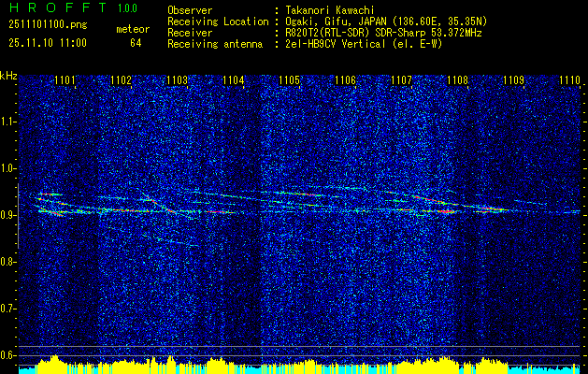Click the 1108 time marker
588x374 pixels.
click(x=457, y=80)
